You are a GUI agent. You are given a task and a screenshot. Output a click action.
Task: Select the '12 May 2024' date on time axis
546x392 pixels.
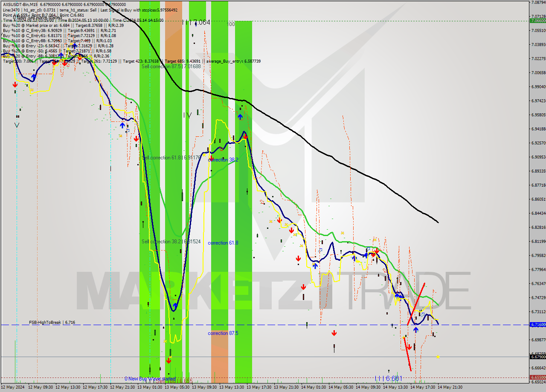(x=14, y=387)
